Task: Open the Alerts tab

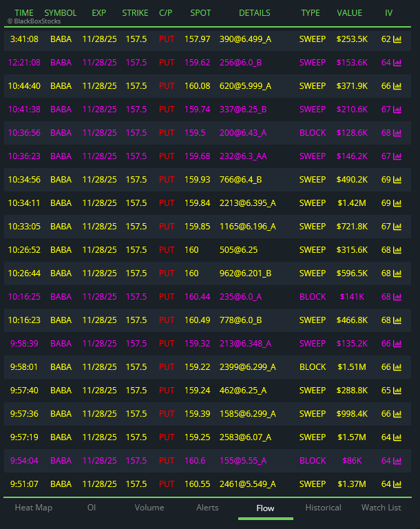Action: (207, 508)
